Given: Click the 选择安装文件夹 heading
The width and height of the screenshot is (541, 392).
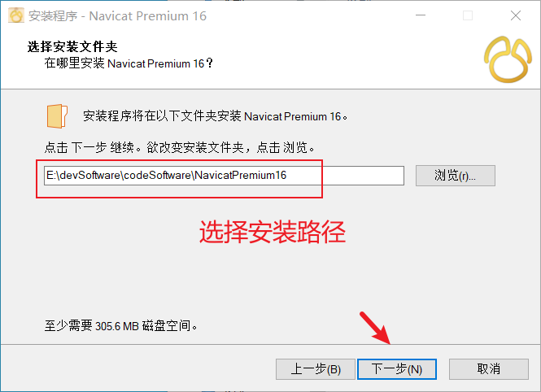Looking at the screenshot, I should tap(72, 46).
